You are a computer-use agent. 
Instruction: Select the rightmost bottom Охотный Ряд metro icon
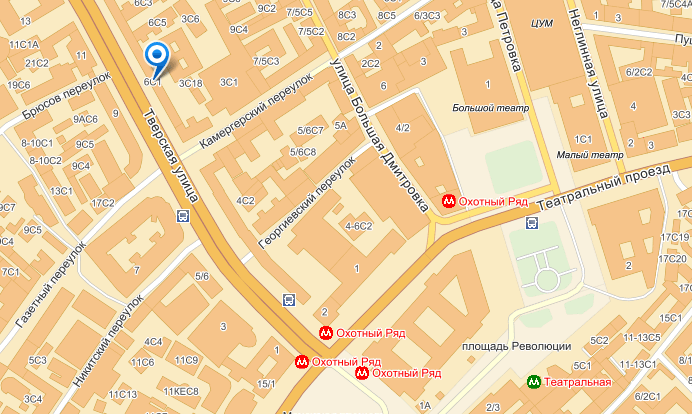[362, 373]
